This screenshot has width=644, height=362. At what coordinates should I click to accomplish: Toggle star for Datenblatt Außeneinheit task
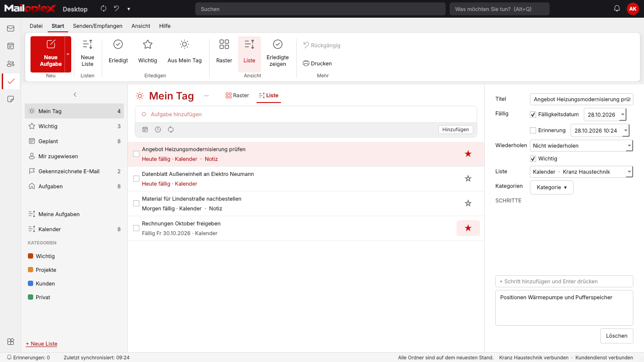468,179
